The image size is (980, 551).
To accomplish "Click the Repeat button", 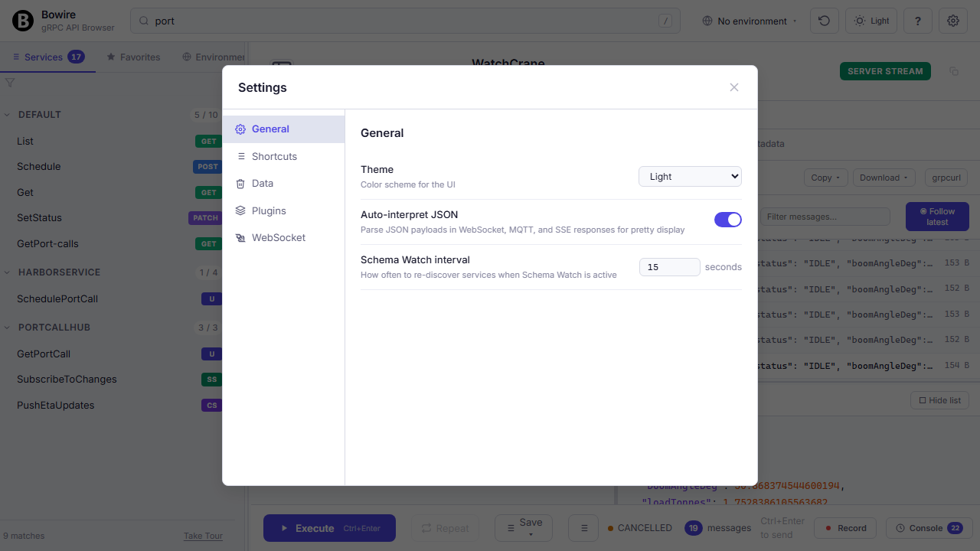I will click(444, 528).
